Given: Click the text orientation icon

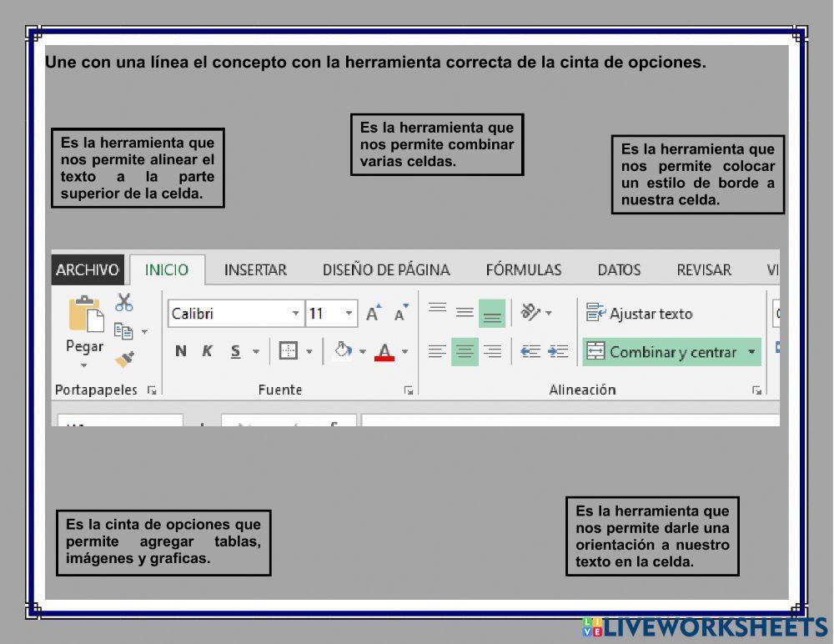Looking at the screenshot, I should pos(531,313).
